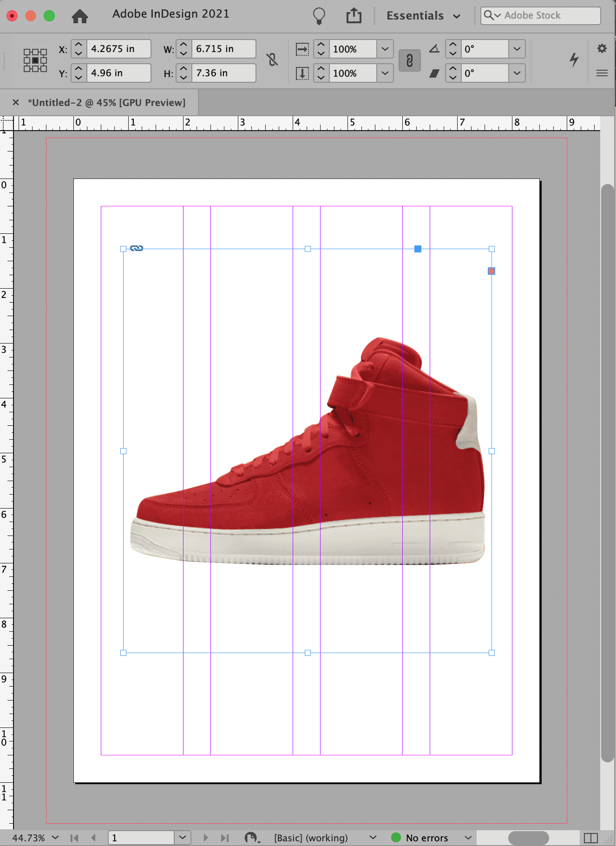
Task: Click the Quick Apply lightning icon
Action: click(x=574, y=59)
